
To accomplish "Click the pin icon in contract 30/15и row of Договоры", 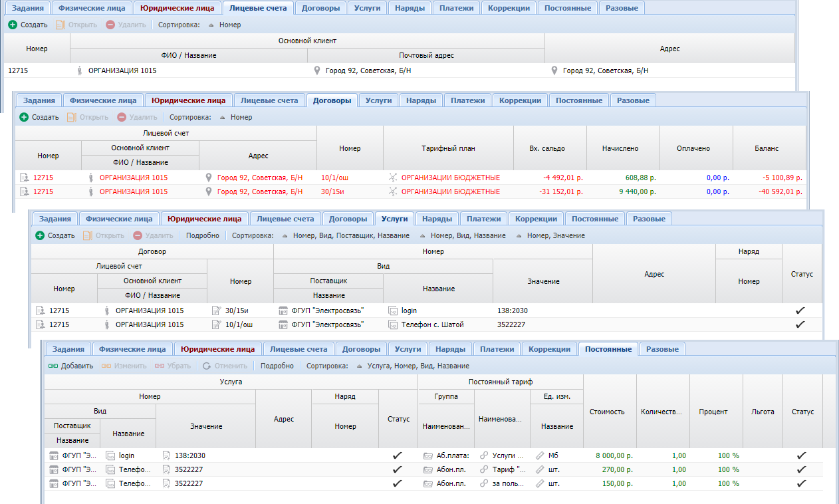I will click(x=209, y=191).
